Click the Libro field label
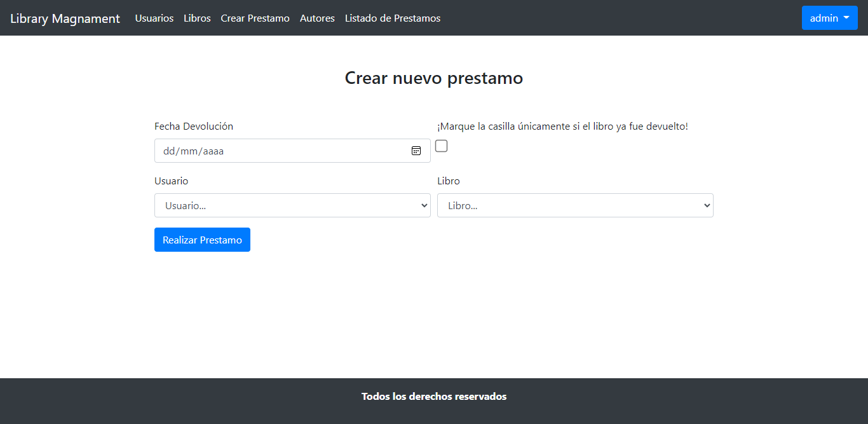868x424 pixels. 449,181
